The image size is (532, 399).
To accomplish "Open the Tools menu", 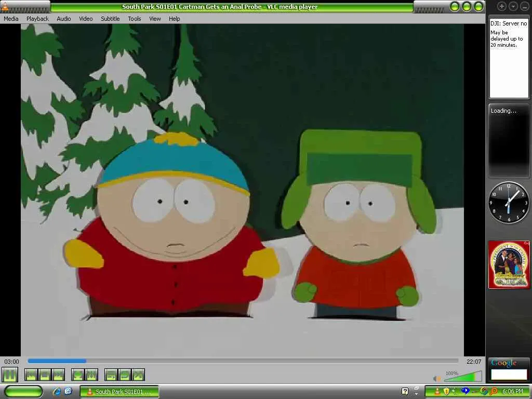I will click(135, 19).
